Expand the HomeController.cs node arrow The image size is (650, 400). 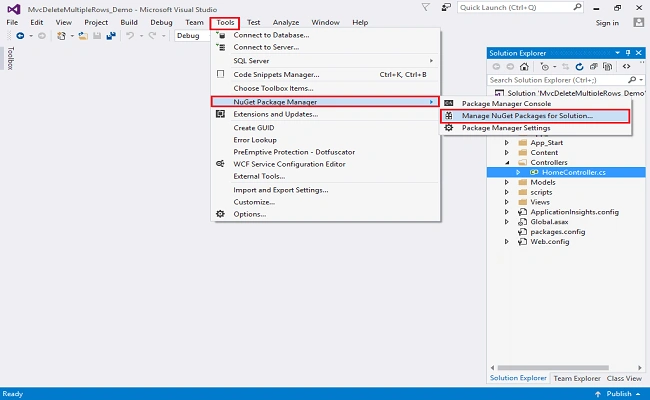(518, 172)
